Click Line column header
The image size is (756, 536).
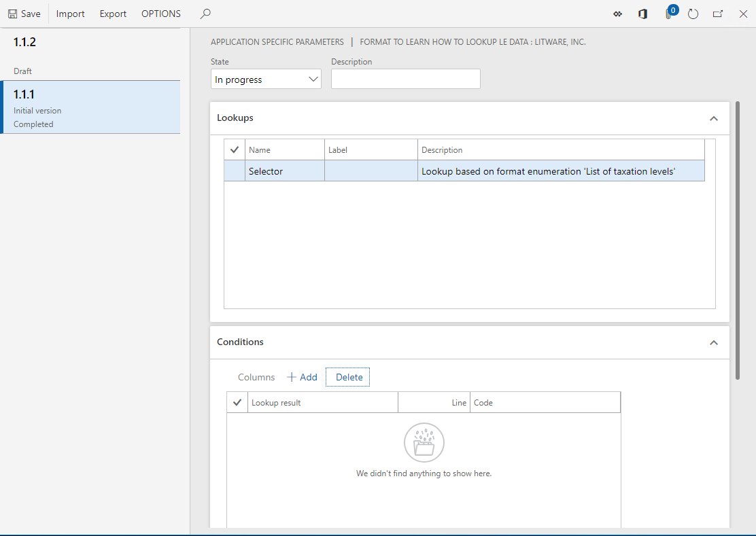[x=434, y=403]
